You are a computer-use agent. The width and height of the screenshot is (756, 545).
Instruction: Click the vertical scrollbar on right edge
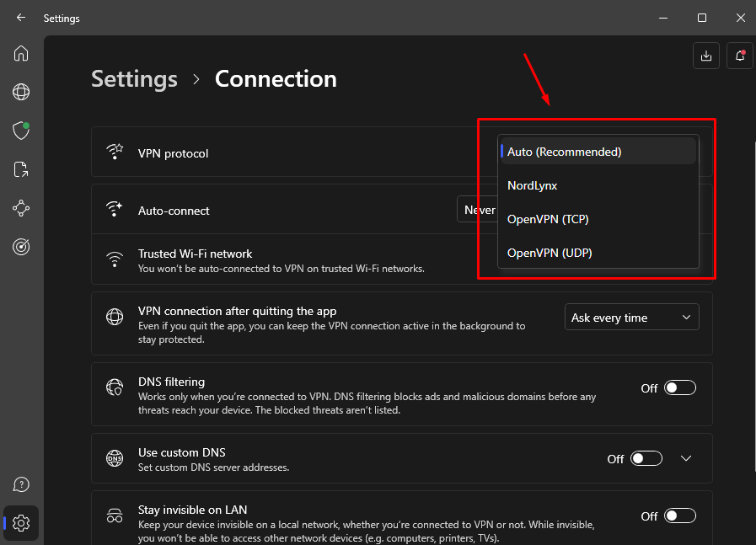(754, 306)
